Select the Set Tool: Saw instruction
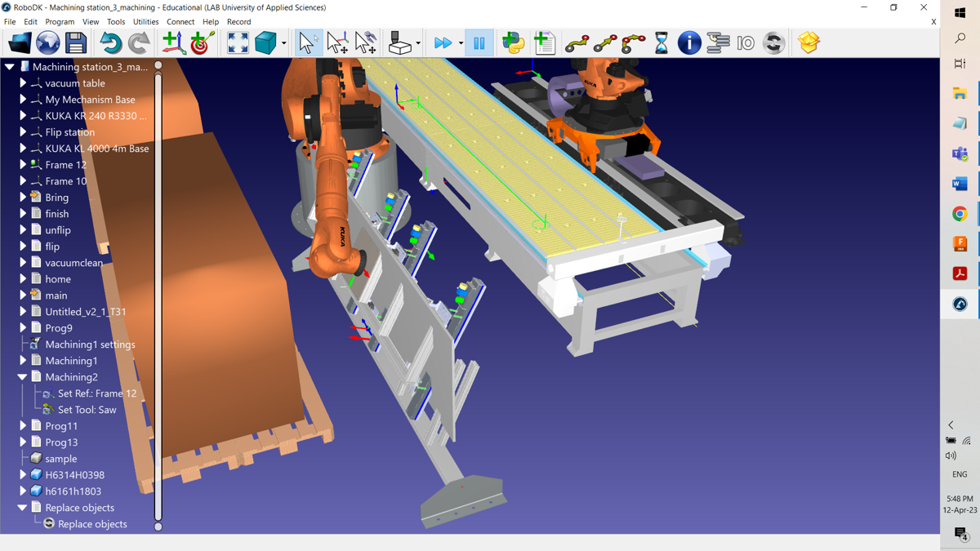980x551 pixels. coord(87,410)
